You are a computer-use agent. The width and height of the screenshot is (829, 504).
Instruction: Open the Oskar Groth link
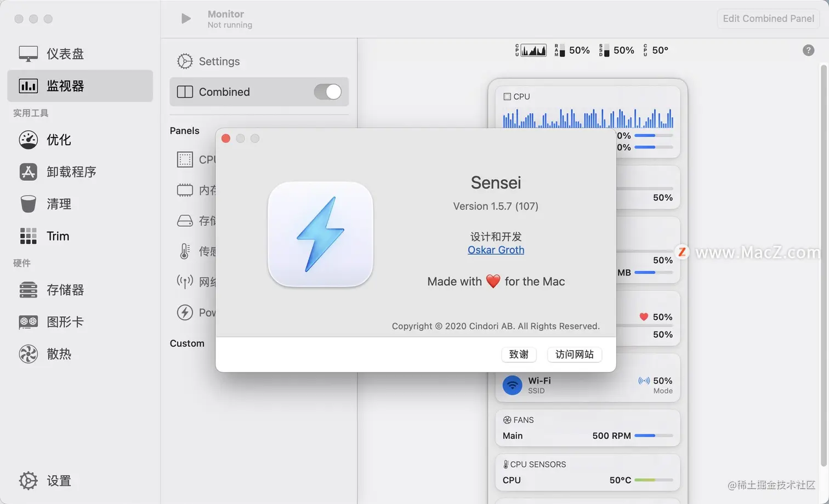coord(496,250)
